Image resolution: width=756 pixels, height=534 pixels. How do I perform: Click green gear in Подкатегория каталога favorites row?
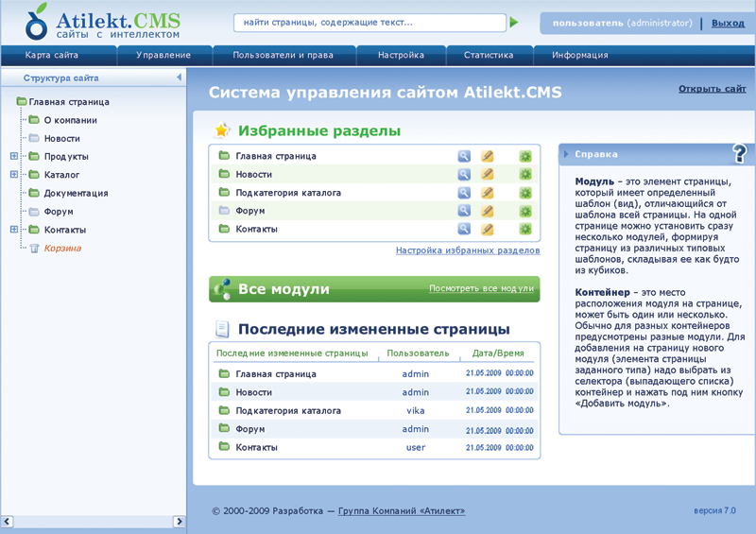click(525, 193)
